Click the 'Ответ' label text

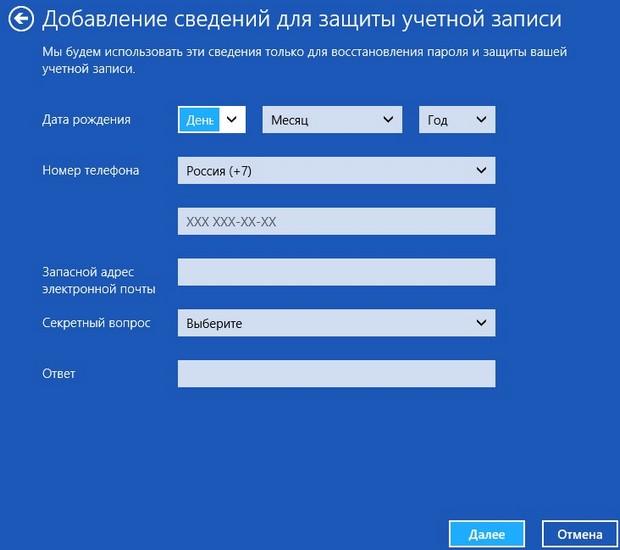tap(59, 374)
